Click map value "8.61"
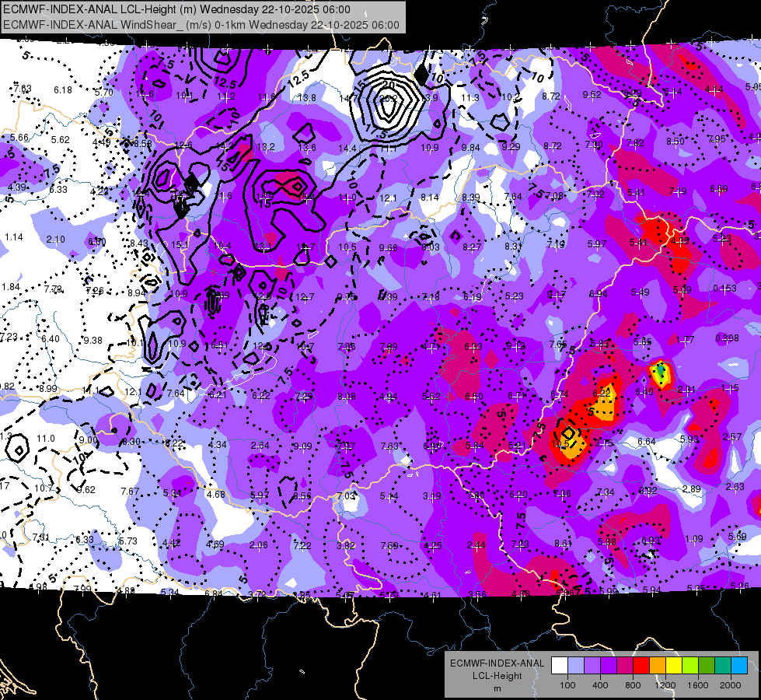 (563, 543)
